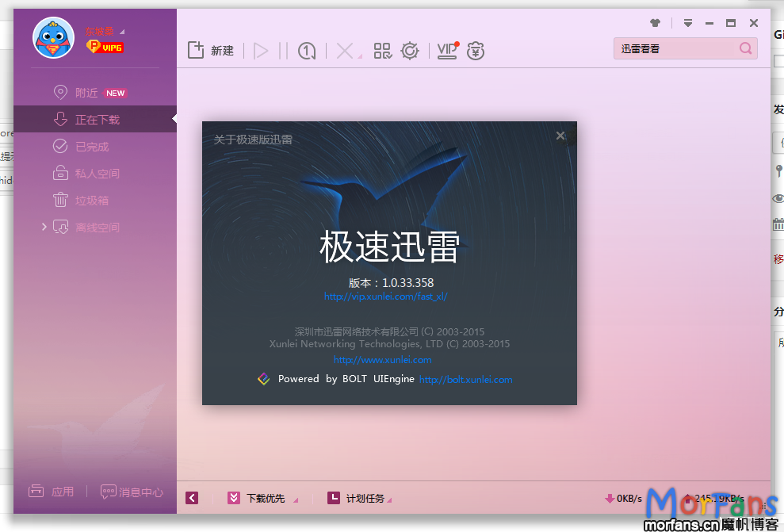Viewport: 784px width, 532px height.
Task: Click the priority download (1) icon
Action: click(x=307, y=51)
